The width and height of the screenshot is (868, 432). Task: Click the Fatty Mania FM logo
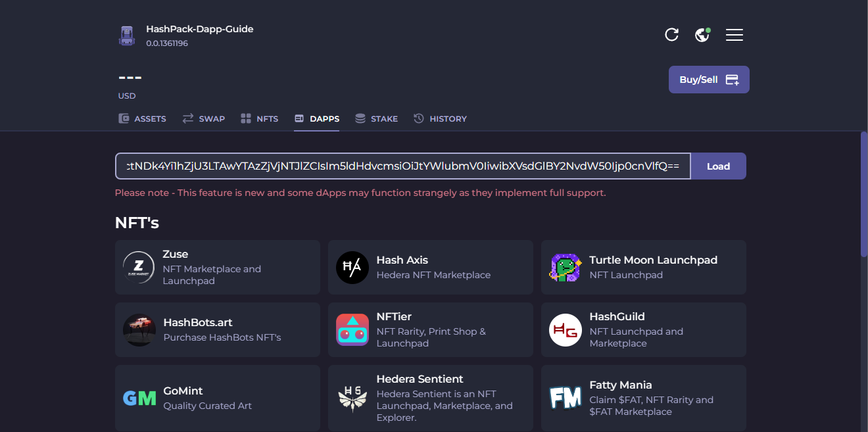(566, 398)
